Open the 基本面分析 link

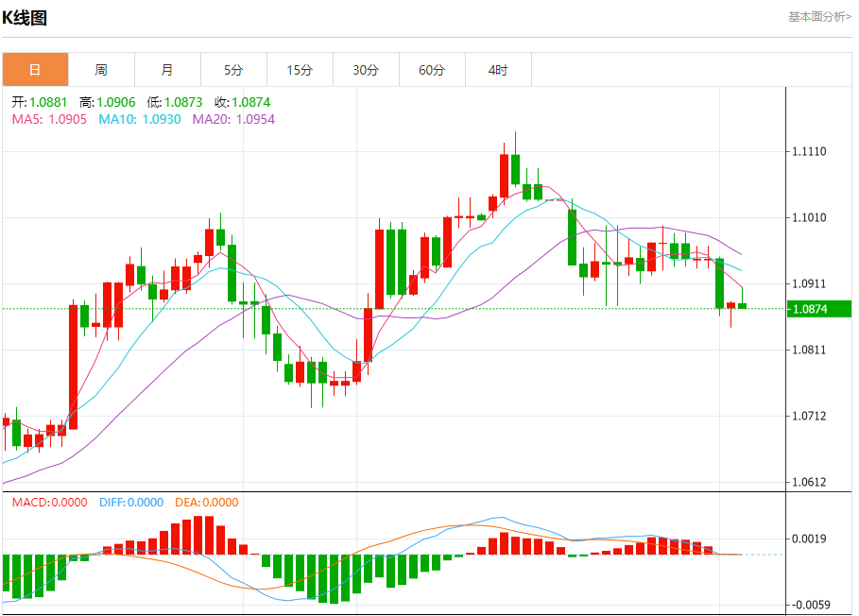[819, 17]
